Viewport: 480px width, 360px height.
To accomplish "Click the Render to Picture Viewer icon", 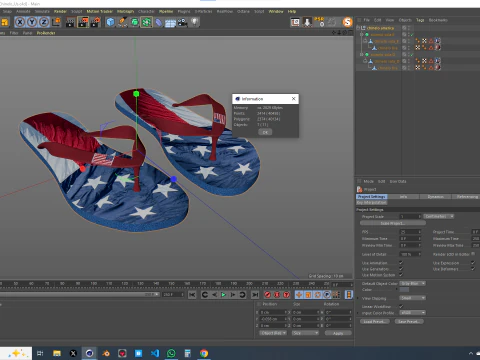I will point(83,22).
